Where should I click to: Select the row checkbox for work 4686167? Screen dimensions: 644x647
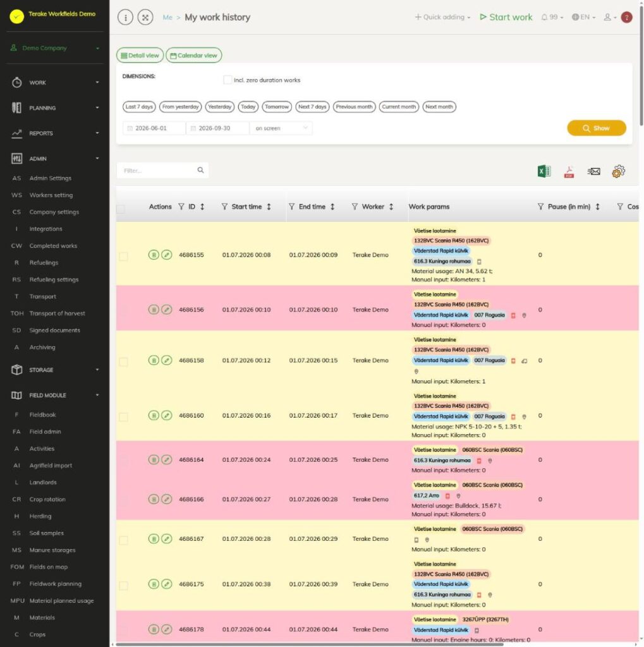pyautogui.click(x=123, y=540)
